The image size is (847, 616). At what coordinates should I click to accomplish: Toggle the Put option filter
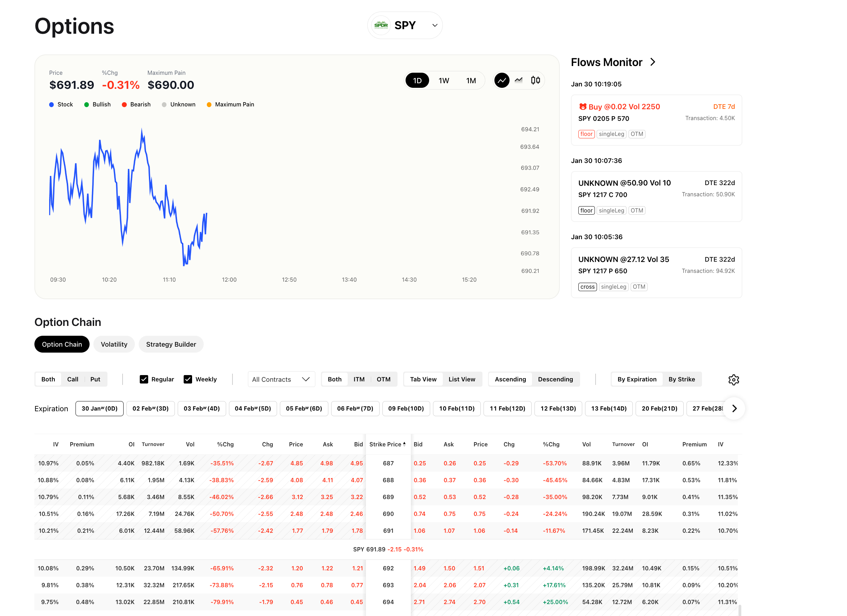pos(95,379)
